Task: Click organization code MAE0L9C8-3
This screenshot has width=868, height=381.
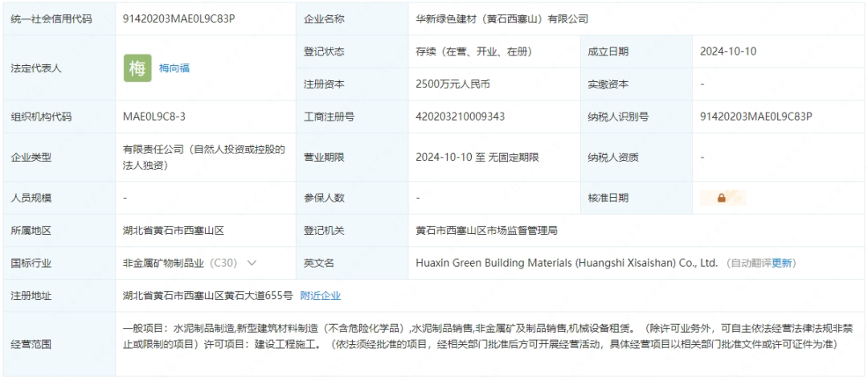Action: (x=153, y=117)
